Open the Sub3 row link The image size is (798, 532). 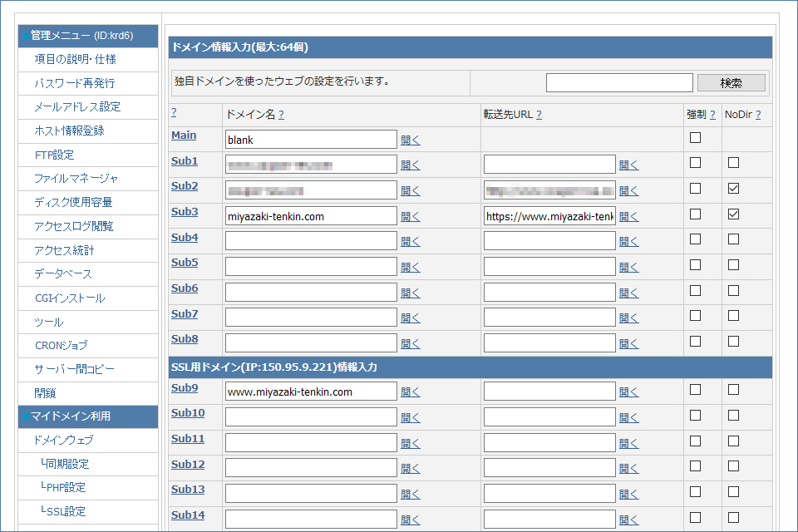185,212
